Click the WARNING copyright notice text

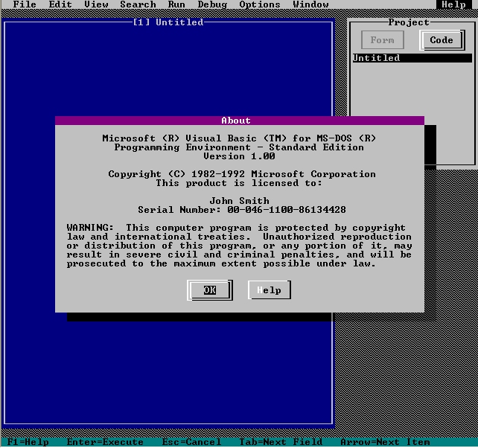pos(239,246)
